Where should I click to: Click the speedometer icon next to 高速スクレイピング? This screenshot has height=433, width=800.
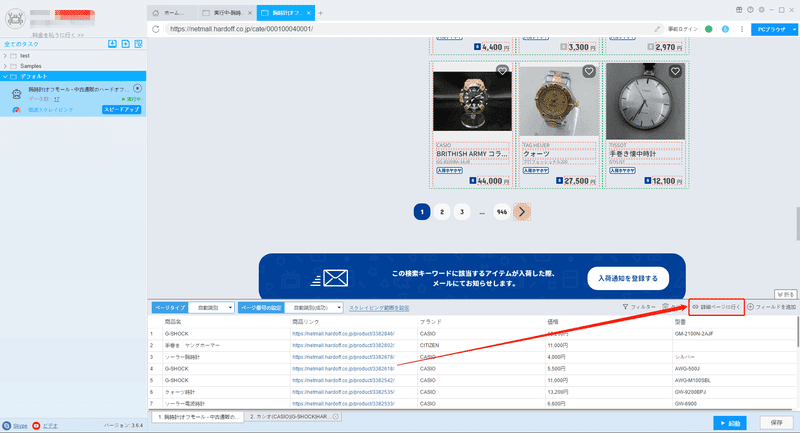pyautogui.click(x=16, y=110)
